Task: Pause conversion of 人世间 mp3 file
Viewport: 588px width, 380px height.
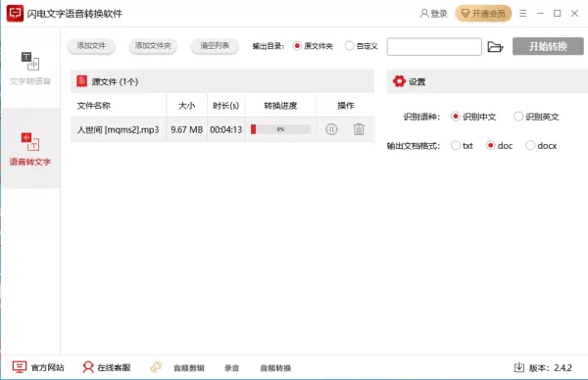Action: tap(331, 129)
